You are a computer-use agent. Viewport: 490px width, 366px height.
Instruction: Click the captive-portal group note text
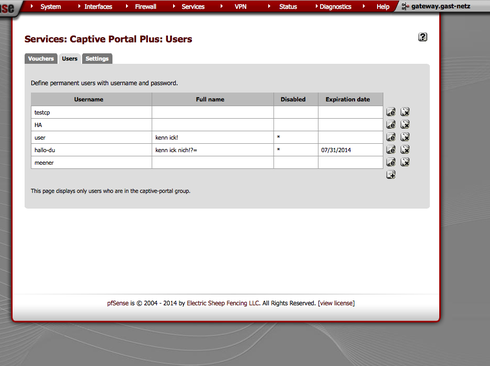tap(110, 191)
